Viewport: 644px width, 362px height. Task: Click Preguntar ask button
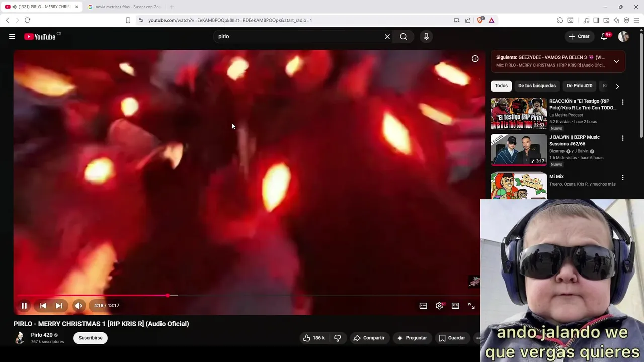click(x=412, y=338)
